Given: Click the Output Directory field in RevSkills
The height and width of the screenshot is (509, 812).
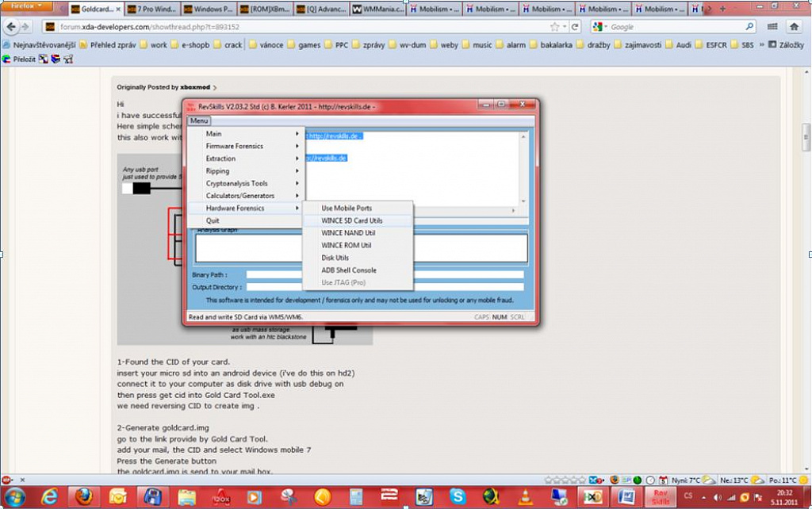Looking at the screenshot, I should [x=385, y=287].
